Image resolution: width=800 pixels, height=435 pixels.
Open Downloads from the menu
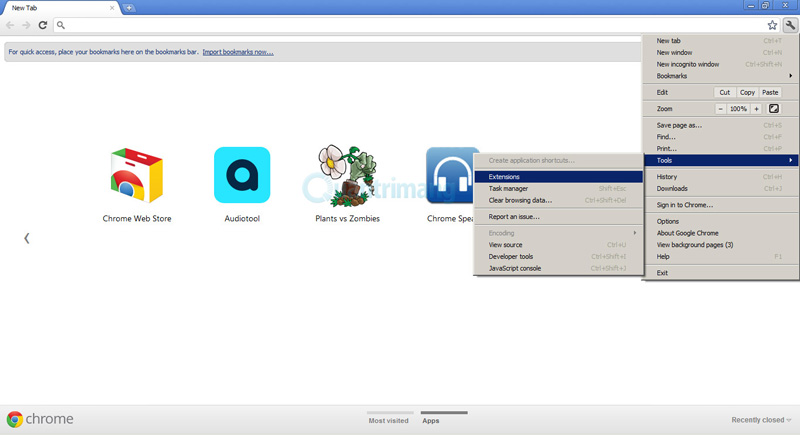[x=720, y=189]
